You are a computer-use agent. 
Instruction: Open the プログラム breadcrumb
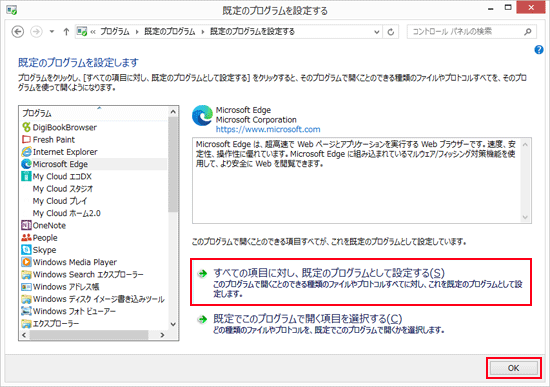115,32
